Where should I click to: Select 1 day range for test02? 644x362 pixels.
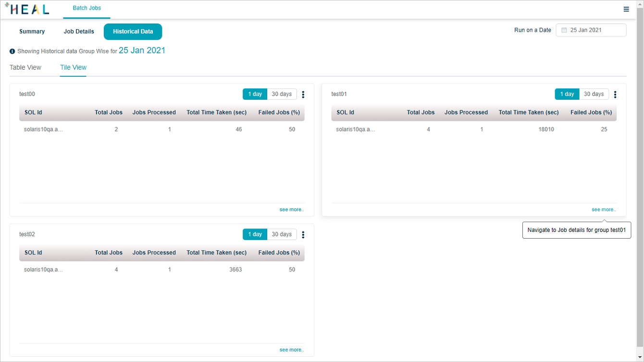255,234
